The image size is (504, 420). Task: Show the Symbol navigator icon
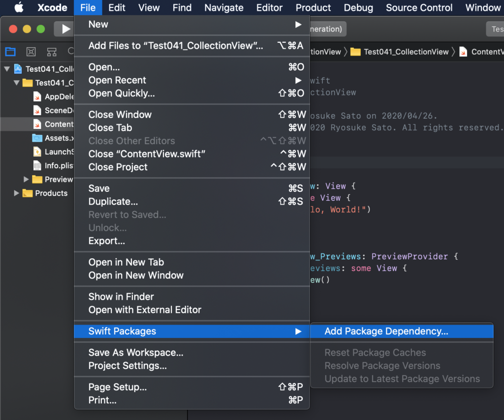(x=51, y=51)
